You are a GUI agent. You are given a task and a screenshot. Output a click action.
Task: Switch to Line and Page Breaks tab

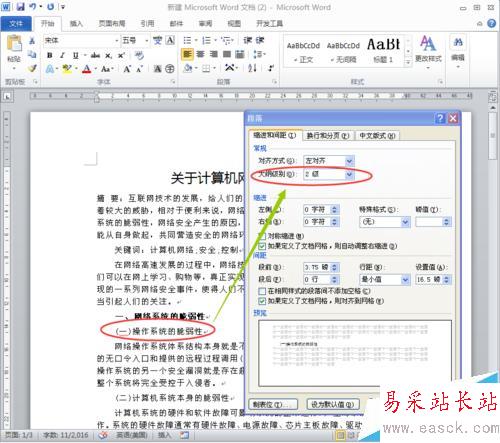coord(328,136)
